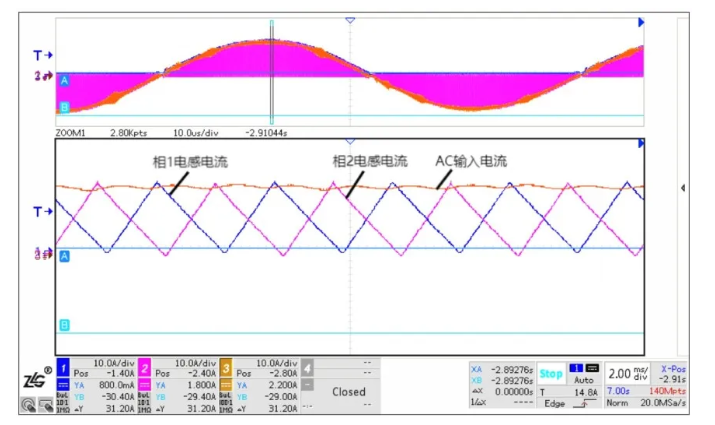This screenshot has width=715, height=425.
Task: Click the channel 3 coupling icon
Action: click(x=224, y=383)
